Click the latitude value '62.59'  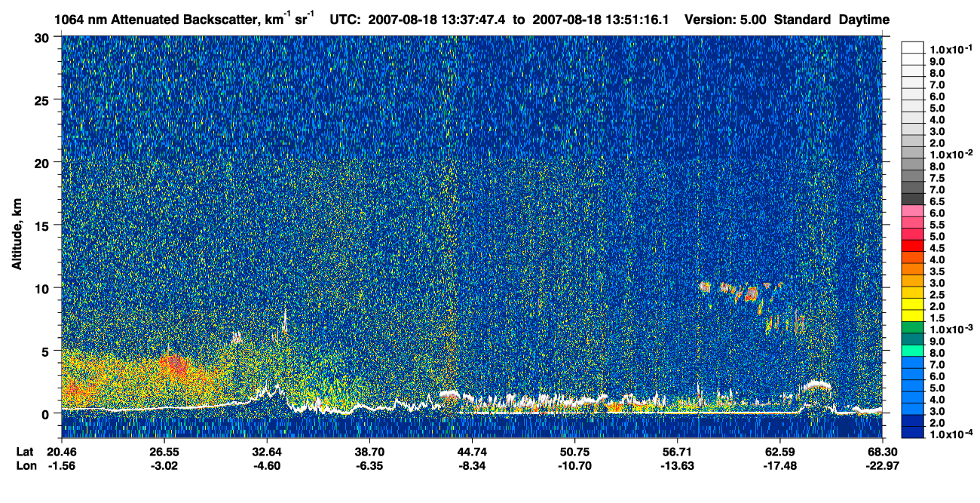coord(779,452)
